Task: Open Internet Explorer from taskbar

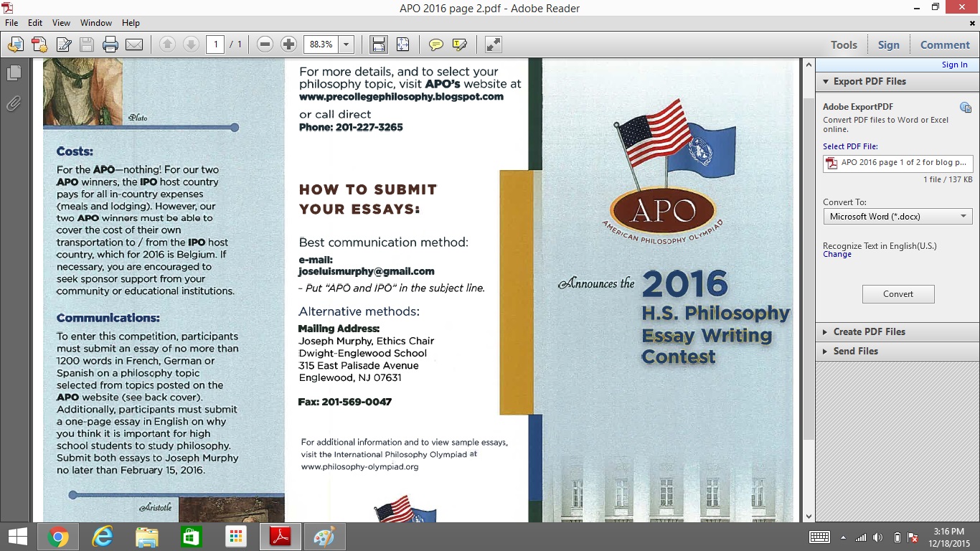Action: click(103, 537)
